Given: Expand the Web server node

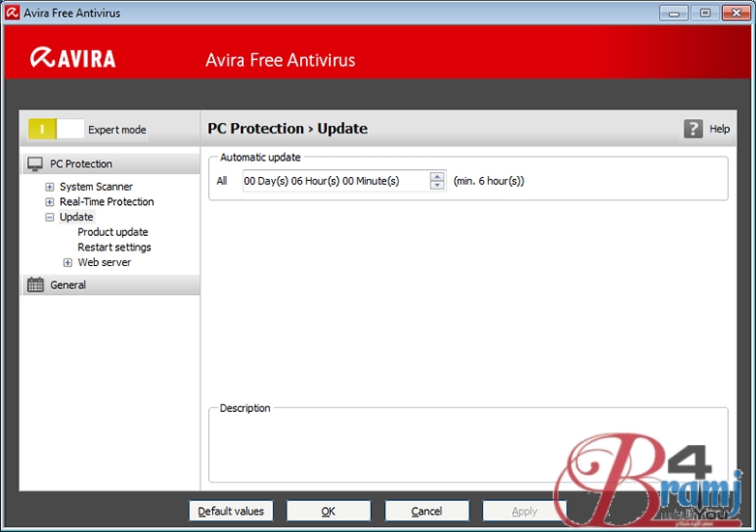Looking at the screenshot, I should [x=68, y=263].
